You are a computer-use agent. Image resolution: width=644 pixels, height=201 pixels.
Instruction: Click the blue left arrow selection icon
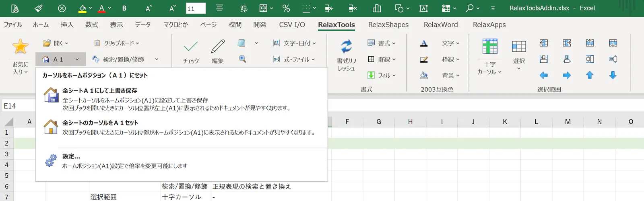coord(544,75)
